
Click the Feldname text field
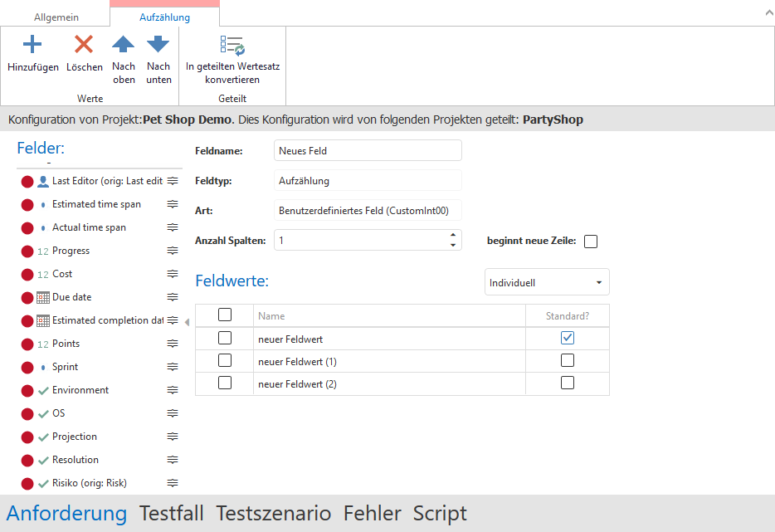point(367,150)
